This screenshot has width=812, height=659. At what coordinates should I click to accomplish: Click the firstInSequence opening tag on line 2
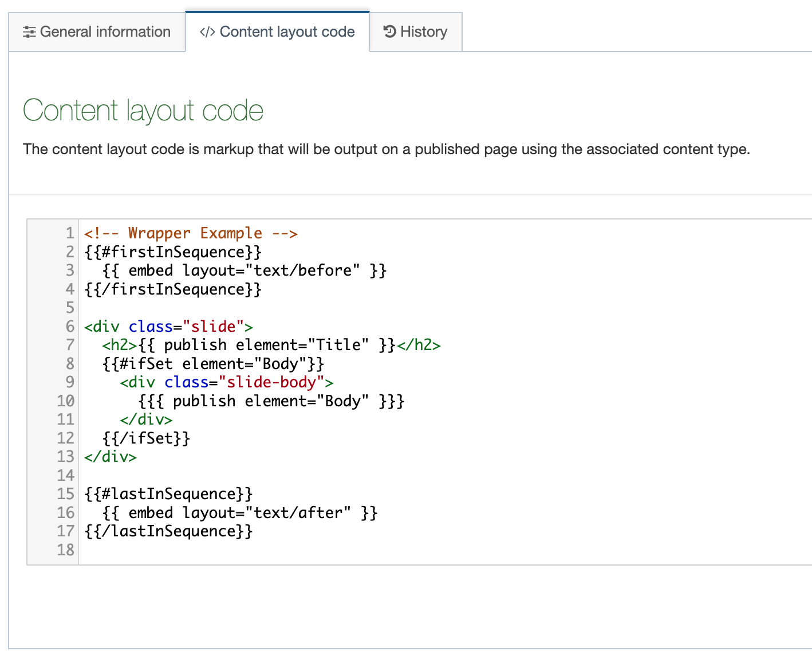click(172, 252)
